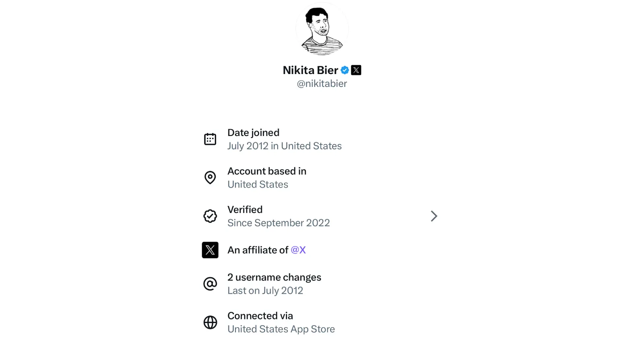Viewport: 644px width, 338px height.
Task: Click the Connected via label
Action: [260, 316]
